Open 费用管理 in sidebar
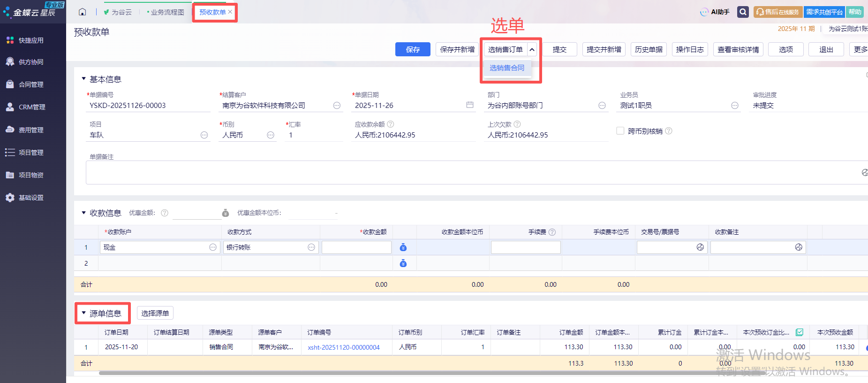868x383 pixels. coord(31,130)
